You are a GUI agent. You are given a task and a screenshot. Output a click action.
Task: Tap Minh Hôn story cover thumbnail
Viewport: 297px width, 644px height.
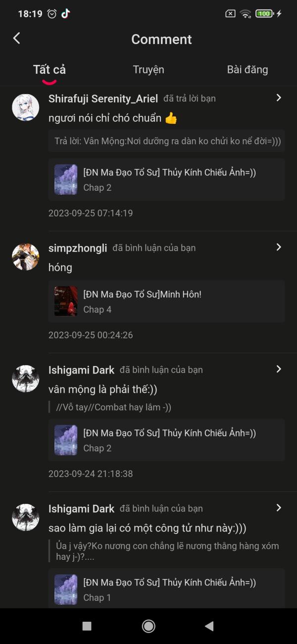pyautogui.click(x=66, y=301)
